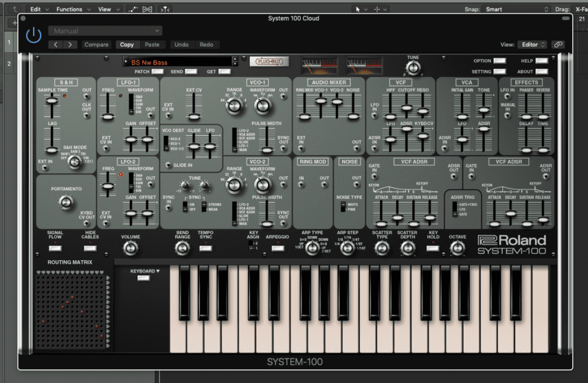Toggle the ADSR TRIG selector switch
Viewport: 588px width, 383px height.
click(455, 209)
